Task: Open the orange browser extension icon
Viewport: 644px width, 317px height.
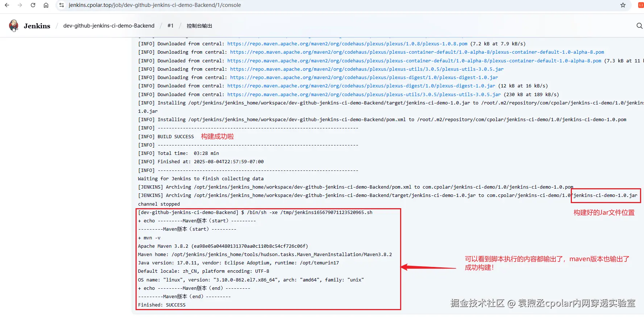Action: [641, 5]
